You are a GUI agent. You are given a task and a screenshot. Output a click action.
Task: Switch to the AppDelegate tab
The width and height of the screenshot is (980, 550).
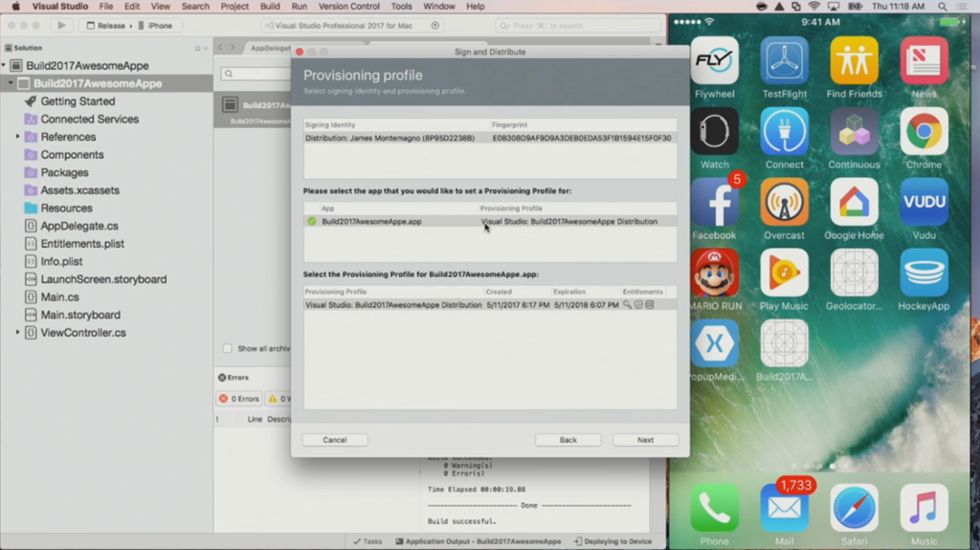coord(271,48)
